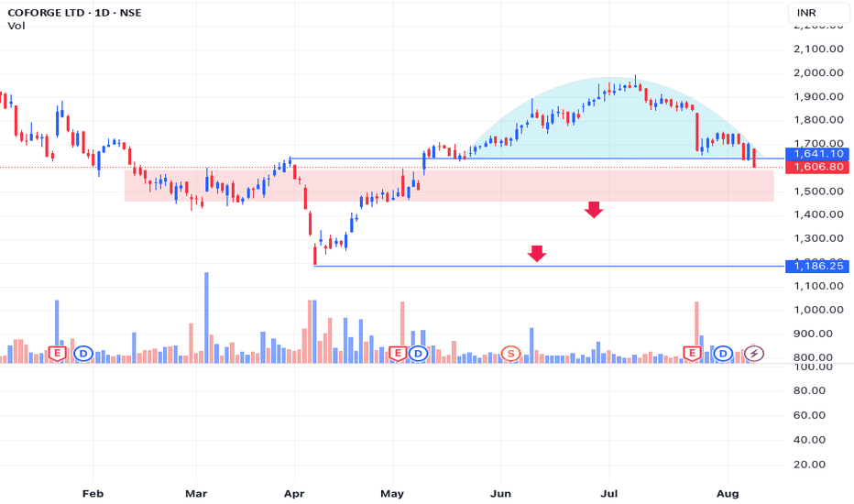Open the earnings E marker in early May
854x504 pixels.
coord(398,354)
